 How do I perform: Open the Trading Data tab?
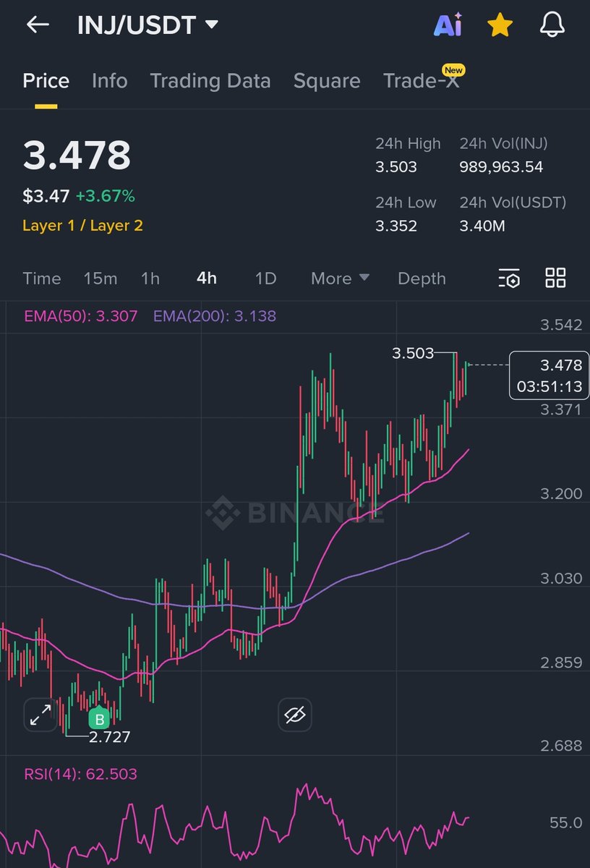click(x=210, y=80)
